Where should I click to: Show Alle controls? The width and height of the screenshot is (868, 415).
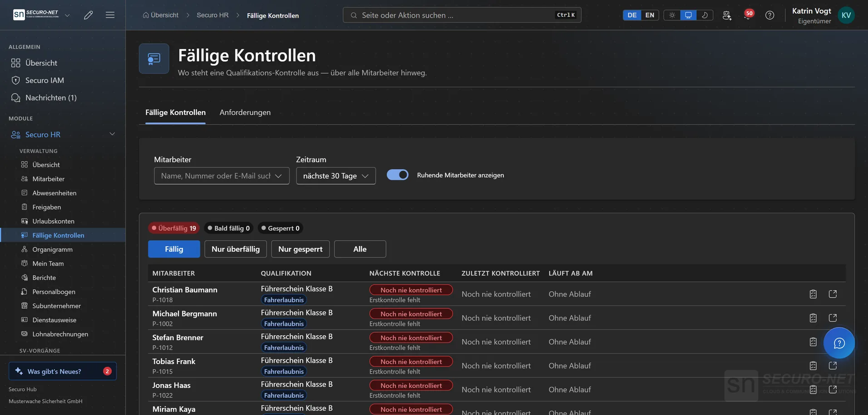tap(360, 249)
